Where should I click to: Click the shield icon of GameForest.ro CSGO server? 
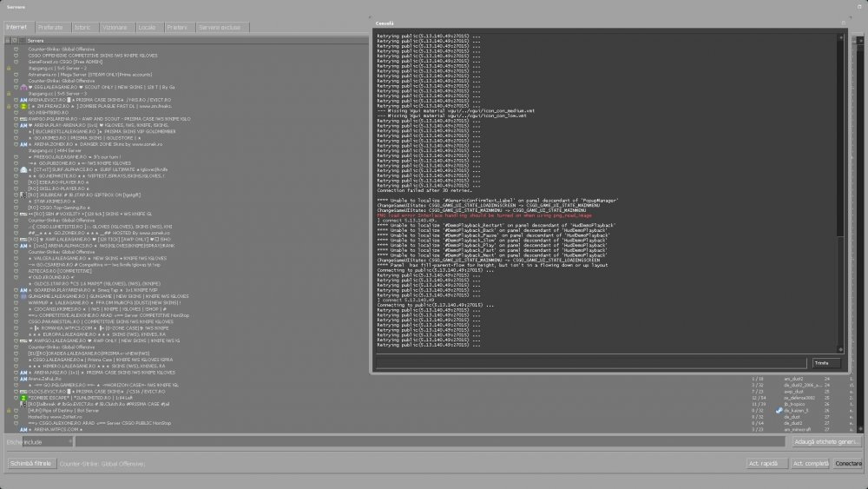[16, 62]
